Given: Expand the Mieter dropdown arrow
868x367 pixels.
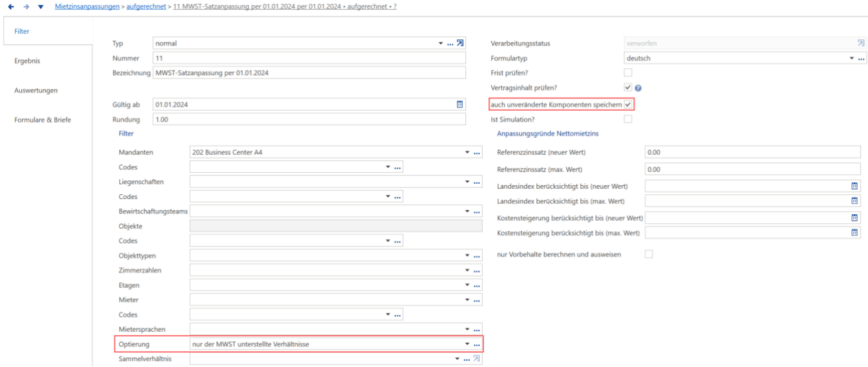Looking at the screenshot, I should pyautogui.click(x=467, y=300).
